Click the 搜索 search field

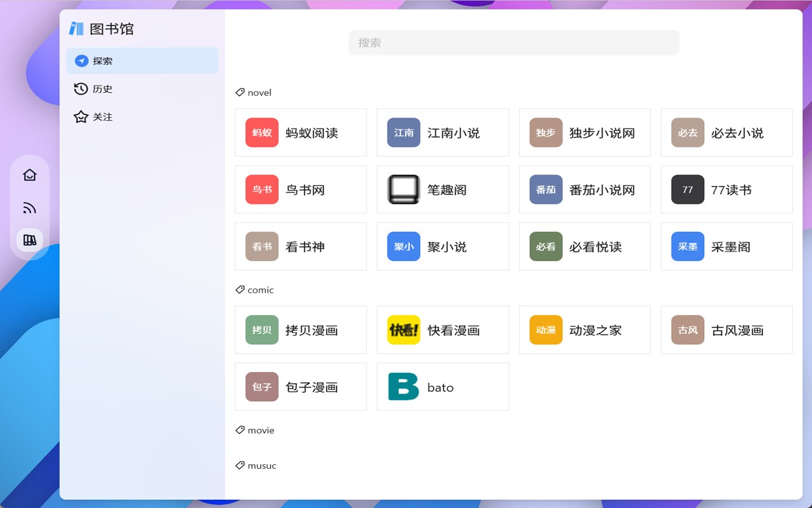pos(514,43)
